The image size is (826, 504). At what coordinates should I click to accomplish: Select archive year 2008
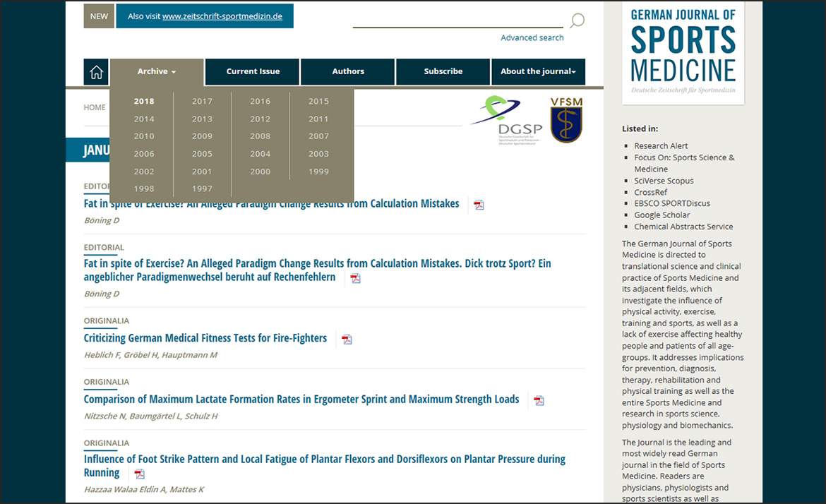point(261,136)
